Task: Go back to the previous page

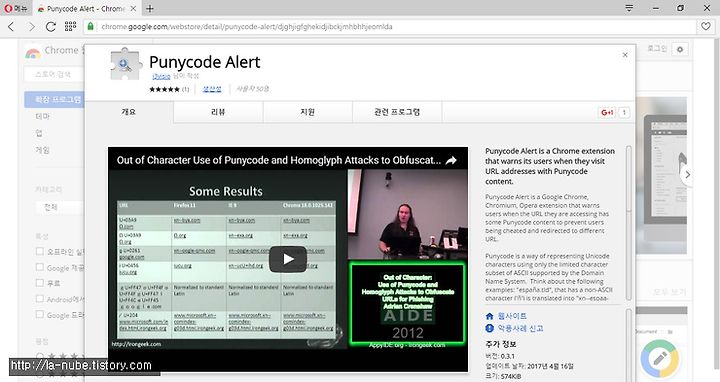Action: point(11,27)
